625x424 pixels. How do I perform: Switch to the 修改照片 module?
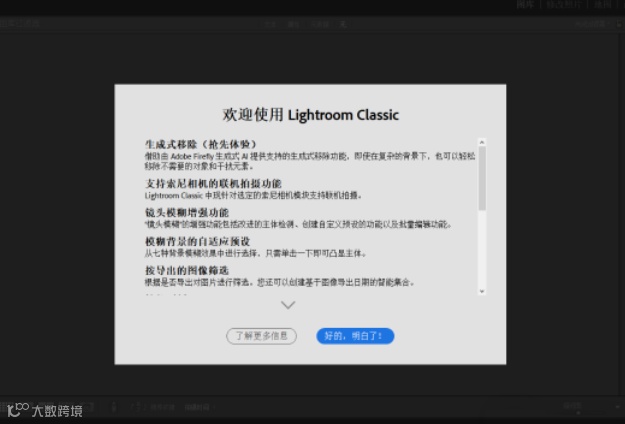pos(563,4)
